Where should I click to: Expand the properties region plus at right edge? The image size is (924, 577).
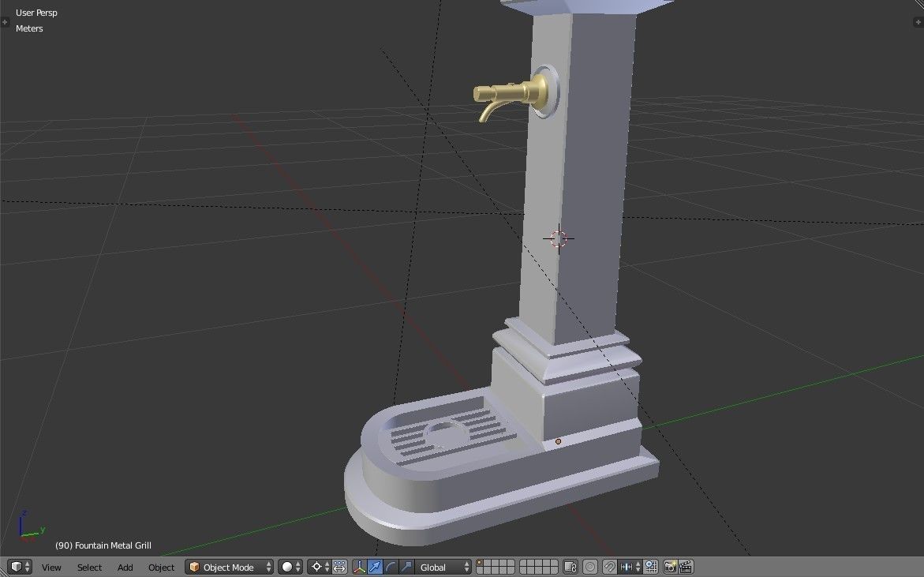(x=918, y=22)
